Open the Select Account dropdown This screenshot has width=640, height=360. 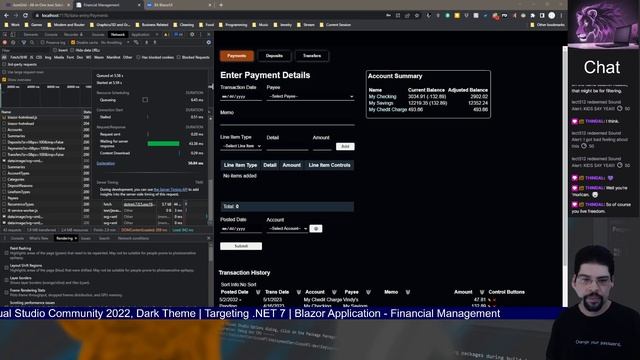pyautogui.click(x=287, y=229)
